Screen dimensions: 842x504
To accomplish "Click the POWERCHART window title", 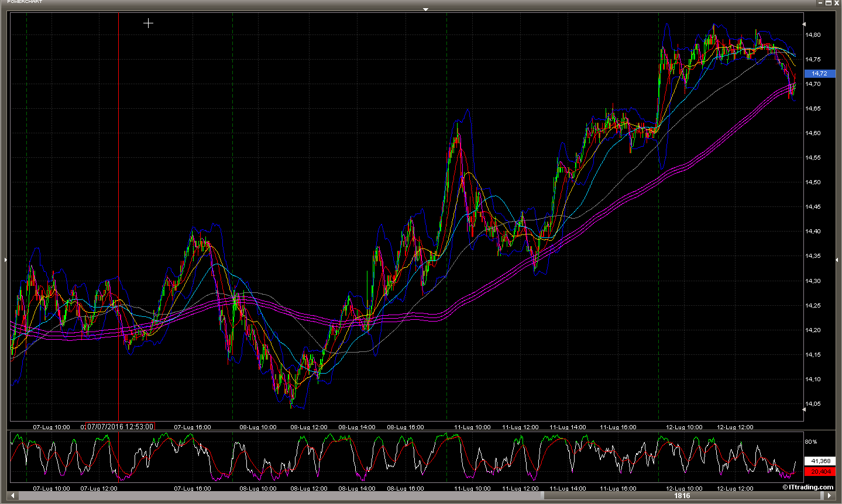I will (25, 2).
